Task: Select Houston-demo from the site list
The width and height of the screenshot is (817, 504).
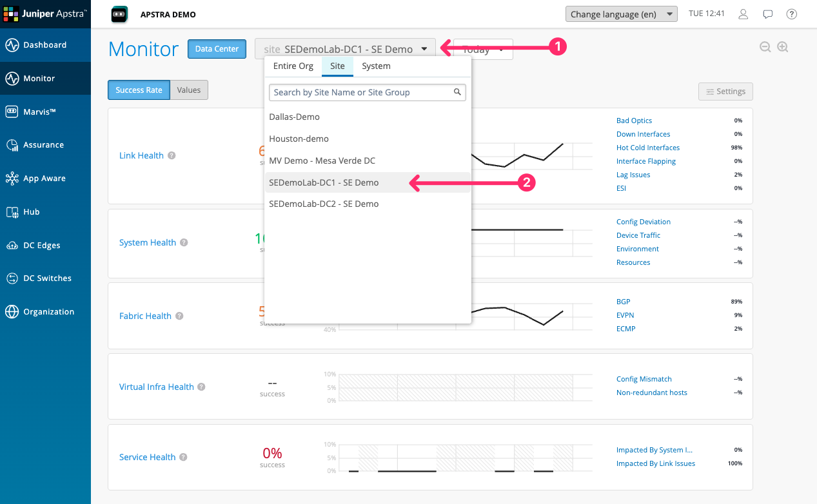Action: click(299, 139)
